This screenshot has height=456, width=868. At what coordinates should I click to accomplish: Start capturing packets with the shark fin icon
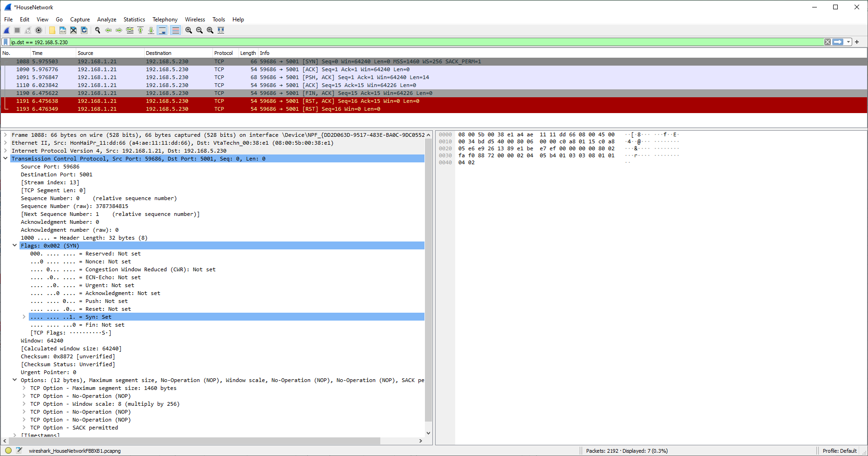tap(7, 30)
